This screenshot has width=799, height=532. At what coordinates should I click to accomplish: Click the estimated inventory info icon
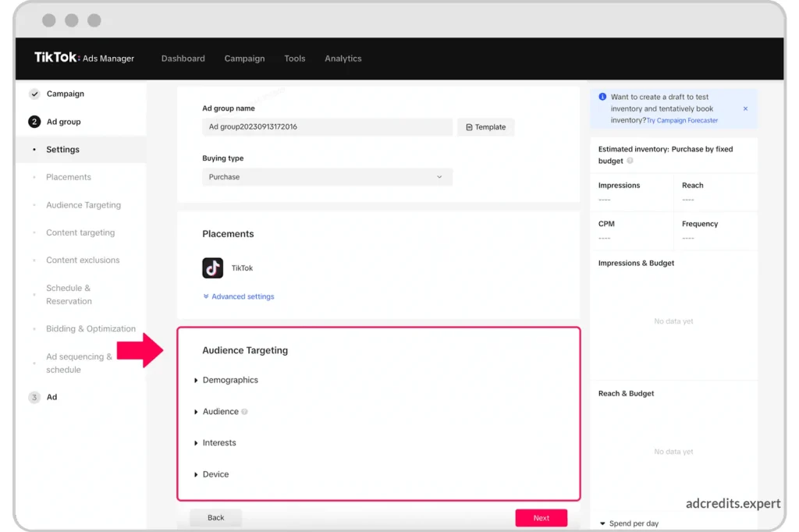click(x=630, y=161)
